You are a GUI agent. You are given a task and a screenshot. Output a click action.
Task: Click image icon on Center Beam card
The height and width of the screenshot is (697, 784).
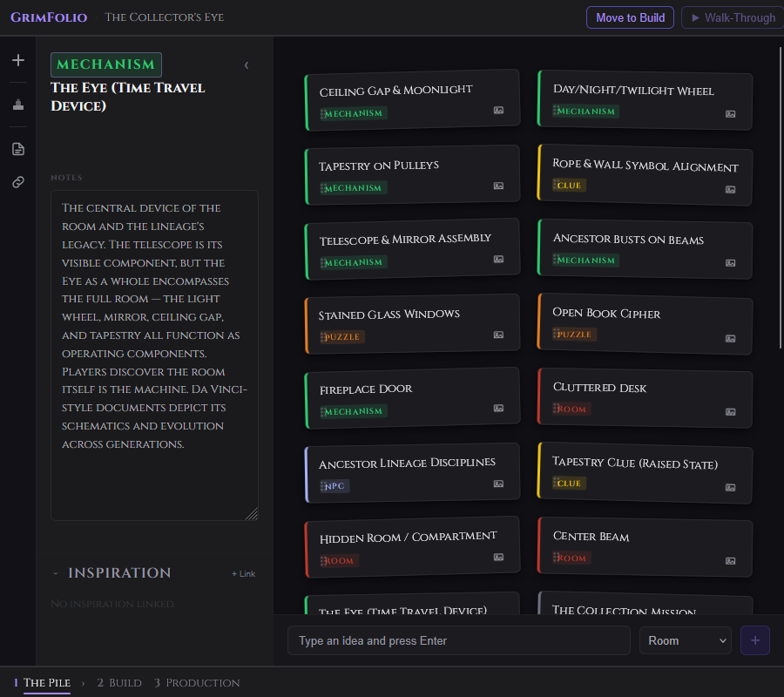point(731,561)
